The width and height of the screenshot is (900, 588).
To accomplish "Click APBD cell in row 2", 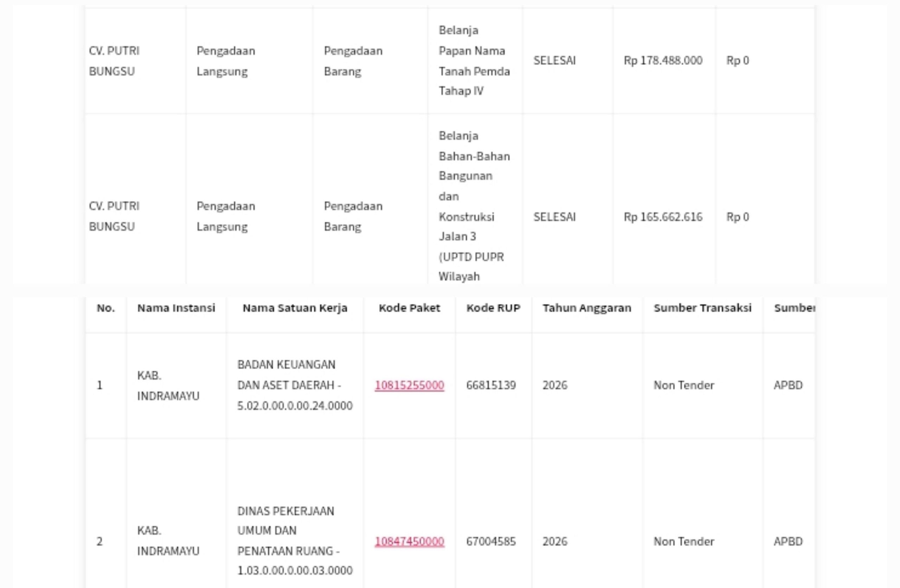I will tap(788, 541).
